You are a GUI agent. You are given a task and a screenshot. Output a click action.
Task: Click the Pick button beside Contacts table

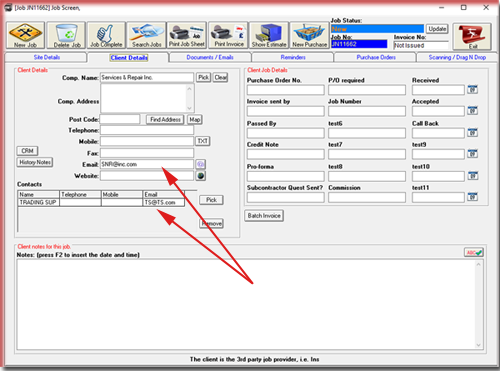pos(211,200)
